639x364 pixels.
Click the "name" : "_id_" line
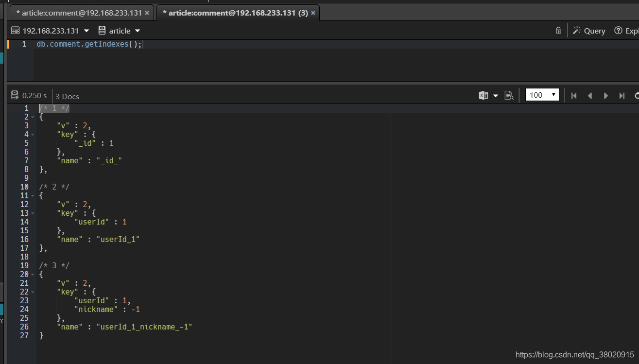click(x=89, y=160)
